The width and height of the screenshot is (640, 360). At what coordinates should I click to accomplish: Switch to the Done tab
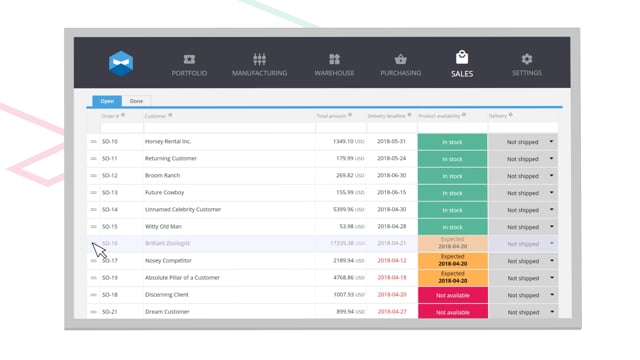click(x=136, y=101)
